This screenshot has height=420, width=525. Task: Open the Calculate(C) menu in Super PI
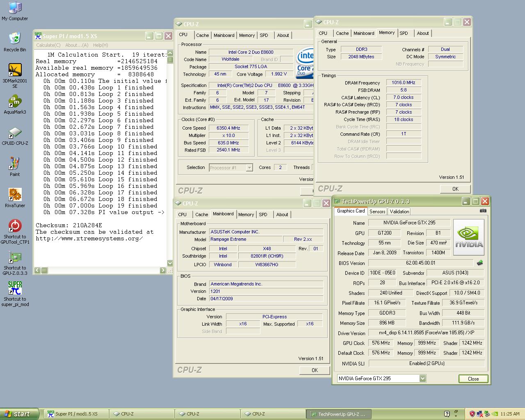[48, 45]
